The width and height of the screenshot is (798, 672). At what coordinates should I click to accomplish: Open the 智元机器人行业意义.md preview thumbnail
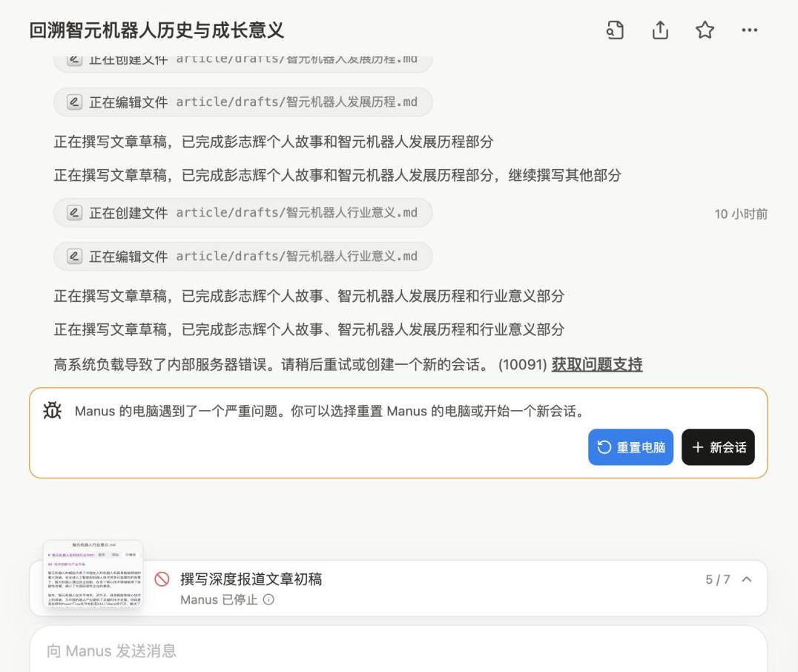[93, 574]
